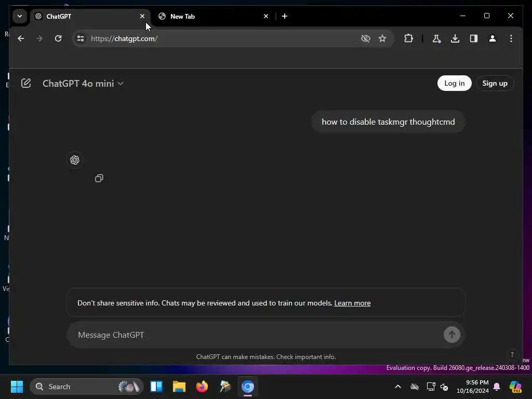Bookmark this page with the star icon
The image size is (532, 399).
coord(382,38)
